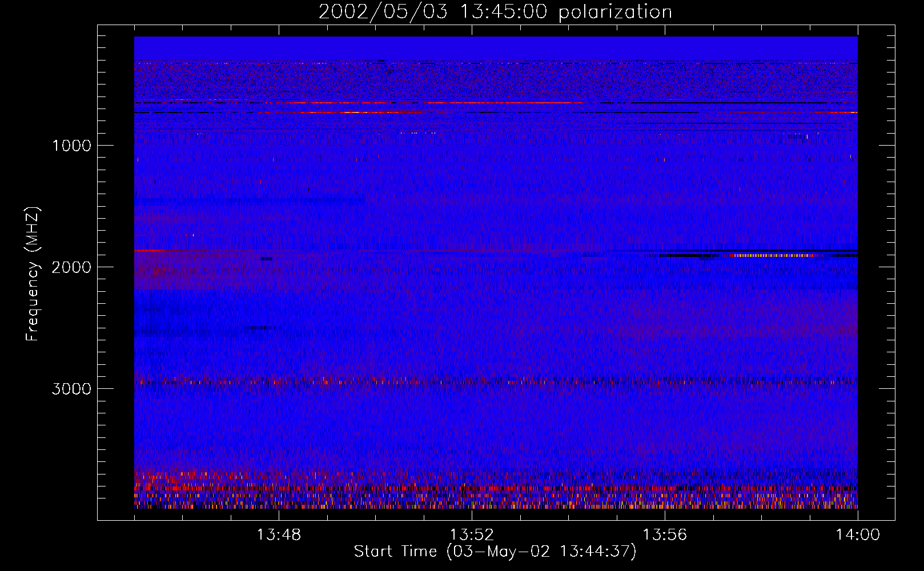Click the 'Frequency (MHZ)' axis label
The height and width of the screenshot is (571, 924).
tap(33, 274)
